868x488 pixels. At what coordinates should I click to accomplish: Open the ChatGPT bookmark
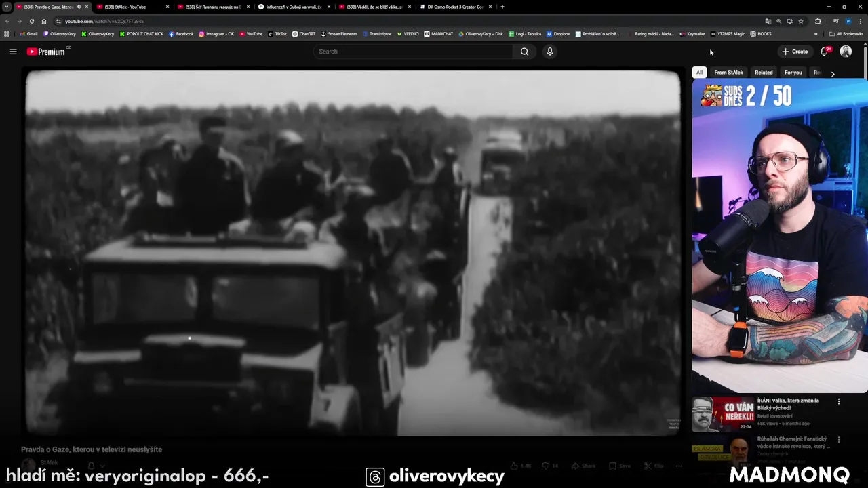(304, 33)
